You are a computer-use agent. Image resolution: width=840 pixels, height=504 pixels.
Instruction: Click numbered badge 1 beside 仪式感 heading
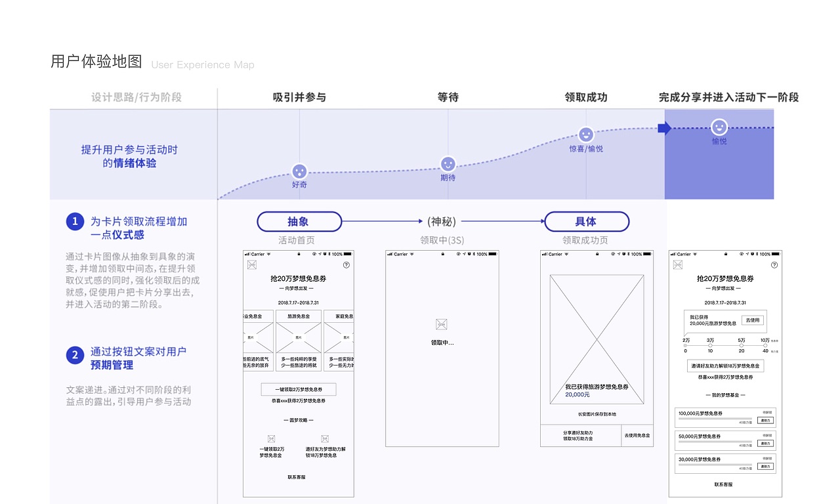pyautogui.click(x=75, y=222)
